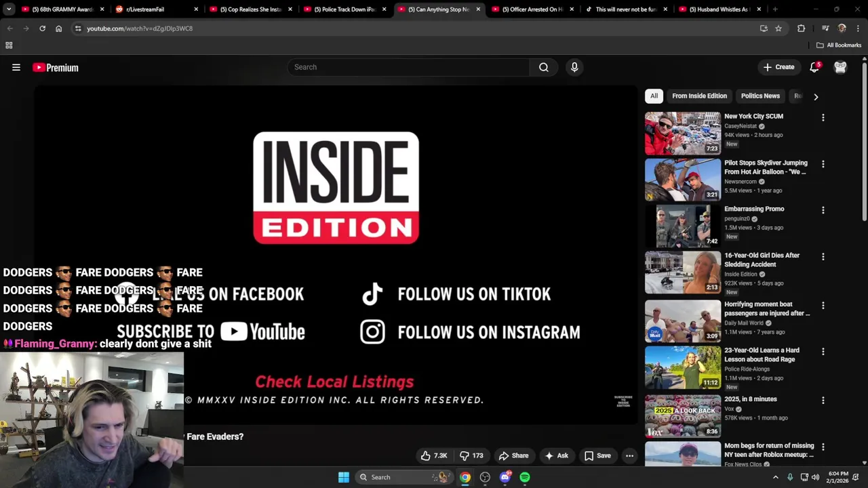
Task: Open OBS Studio from the taskbar
Action: pyautogui.click(x=485, y=477)
